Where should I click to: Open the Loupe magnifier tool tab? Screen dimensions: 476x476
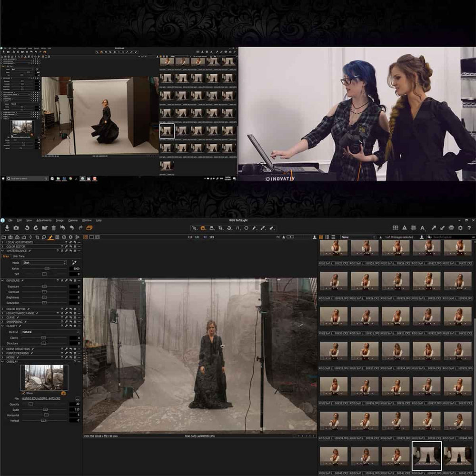pyautogui.click(x=44, y=237)
